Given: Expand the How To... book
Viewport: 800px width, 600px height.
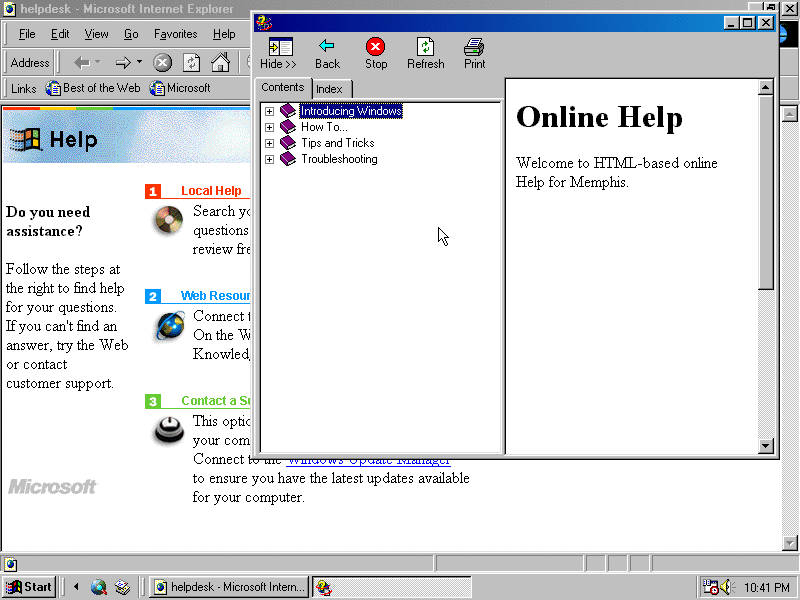Looking at the screenshot, I should coord(269,127).
